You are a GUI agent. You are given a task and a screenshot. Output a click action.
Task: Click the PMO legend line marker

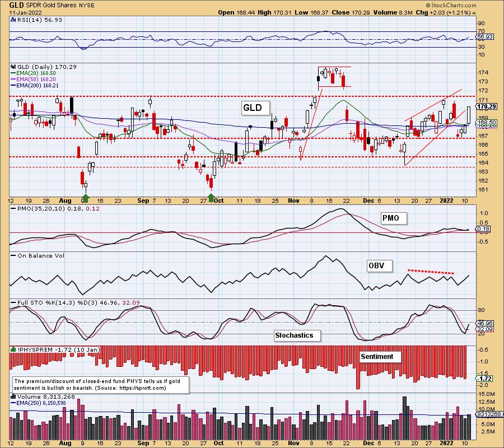pyautogui.click(x=13, y=208)
